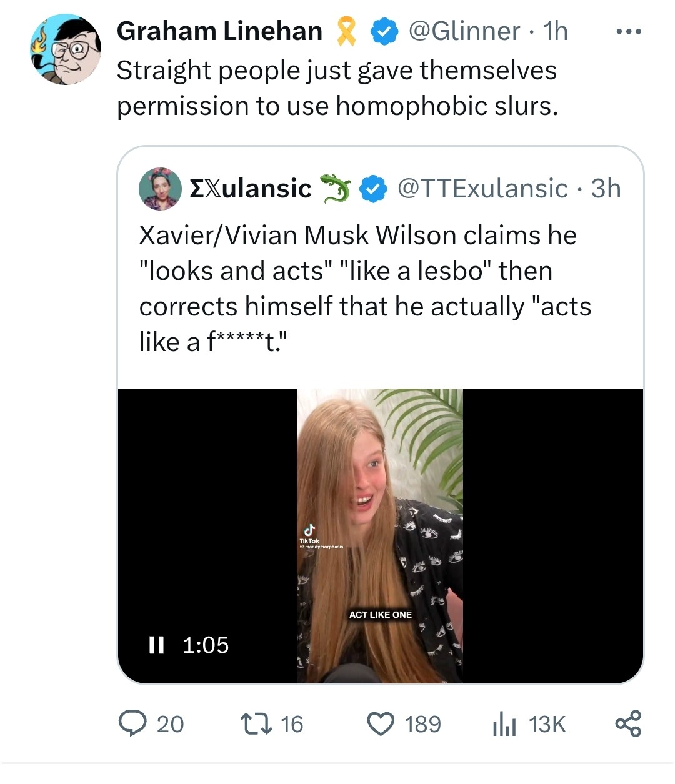
Task: Open the @TTExulansic handle in quoted tweet
Action: click(x=482, y=189)
